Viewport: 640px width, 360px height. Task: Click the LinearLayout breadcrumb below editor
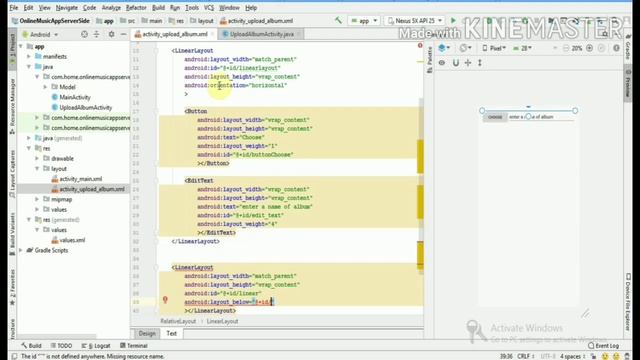222,321
